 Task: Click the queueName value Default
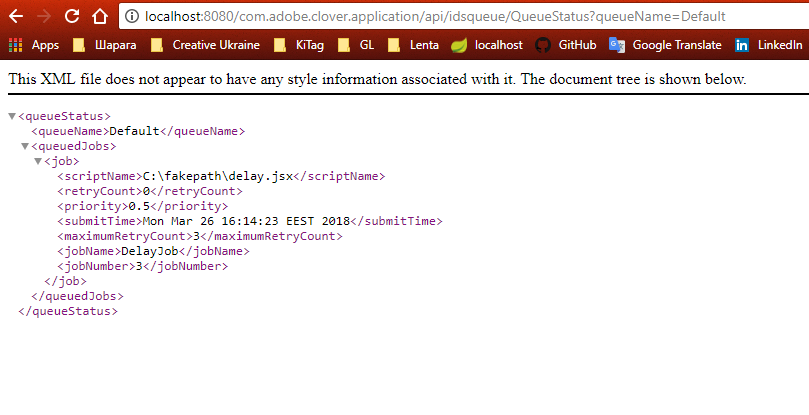point(134,131)
